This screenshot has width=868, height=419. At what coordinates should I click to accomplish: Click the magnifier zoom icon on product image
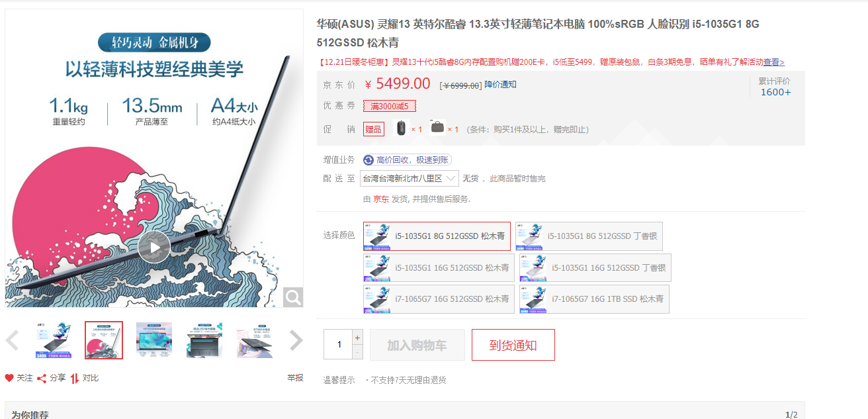tap(293, 298)
